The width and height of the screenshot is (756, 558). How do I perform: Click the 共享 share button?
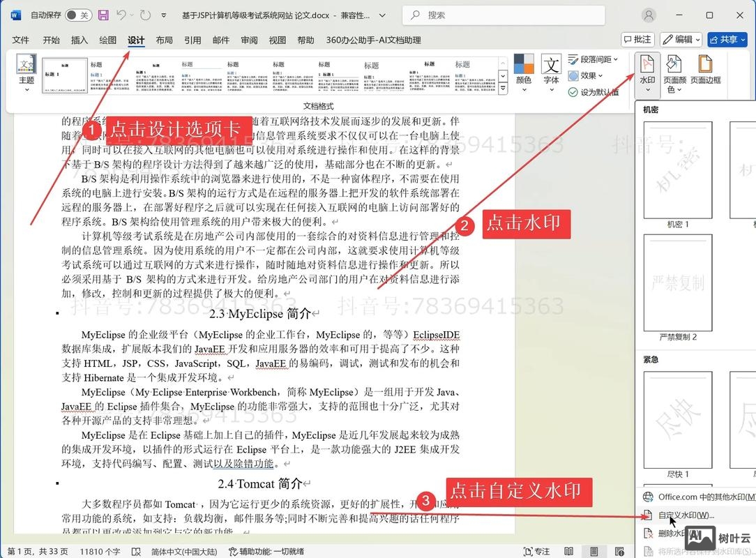(727, 39)
